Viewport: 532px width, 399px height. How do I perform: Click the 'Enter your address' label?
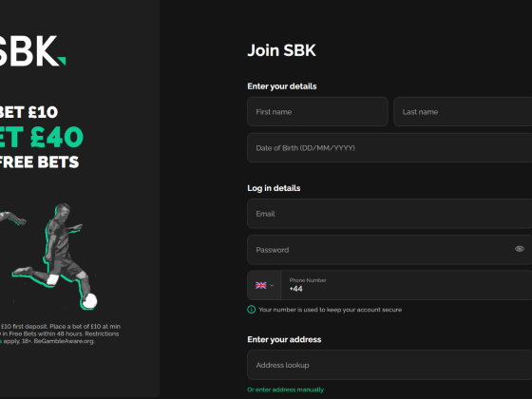pos(284,339)
